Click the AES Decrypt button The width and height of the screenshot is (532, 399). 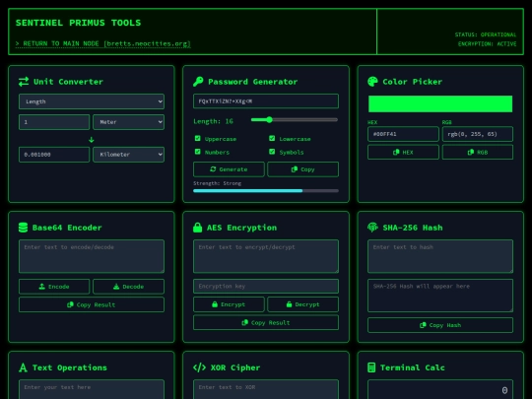pos(303,304)
